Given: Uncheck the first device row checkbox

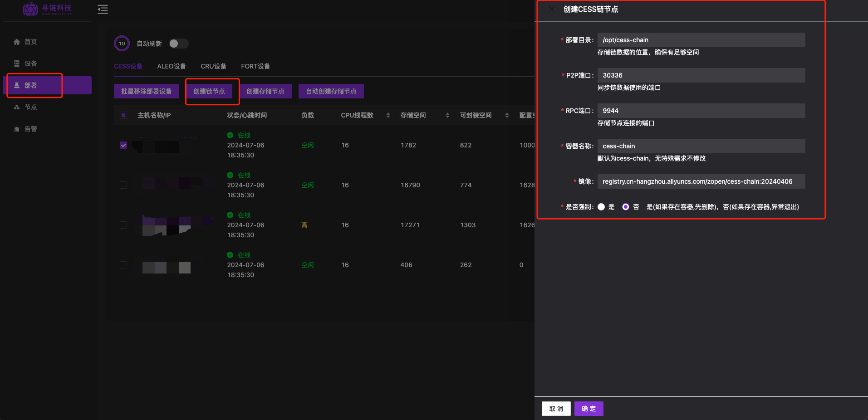Looking at the screenshot, I should point(123,145).
